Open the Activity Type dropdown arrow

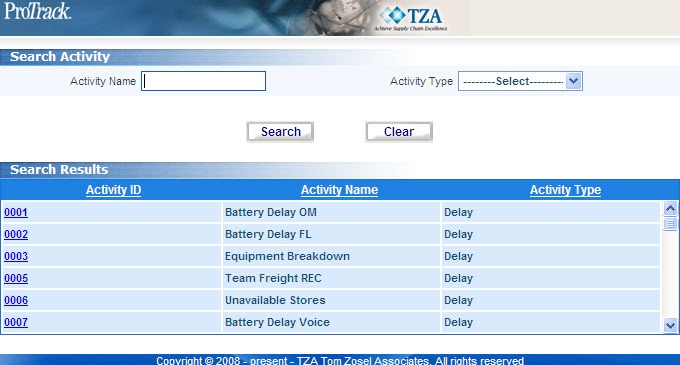pyautogui.click(x=573, y=81)
